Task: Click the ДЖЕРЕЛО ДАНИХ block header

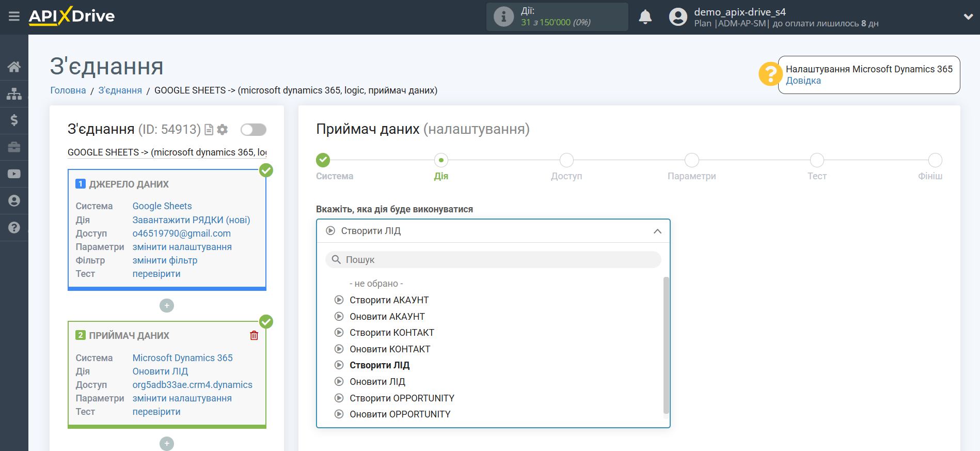Action: click(129, 184)
